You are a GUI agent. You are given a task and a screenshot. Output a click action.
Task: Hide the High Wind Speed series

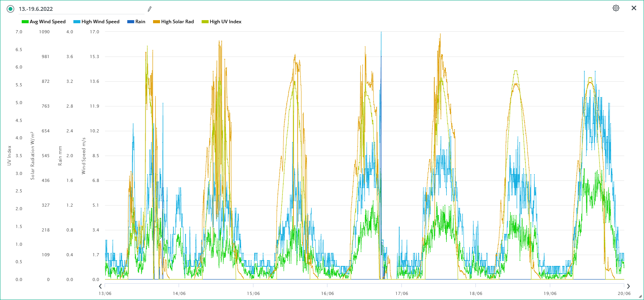point(96,22)
